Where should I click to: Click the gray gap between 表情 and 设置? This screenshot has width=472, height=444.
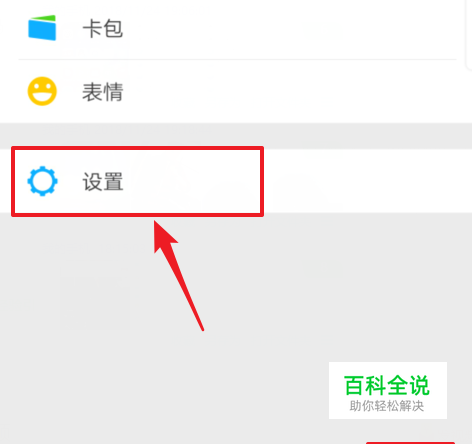(236, 136)
